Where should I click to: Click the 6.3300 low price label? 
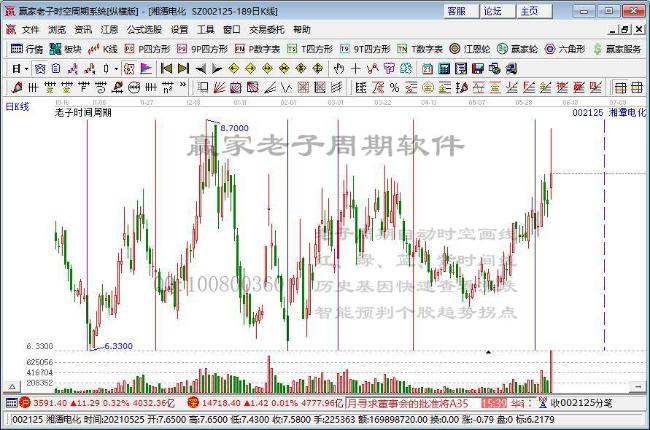[x=119, y=346]
